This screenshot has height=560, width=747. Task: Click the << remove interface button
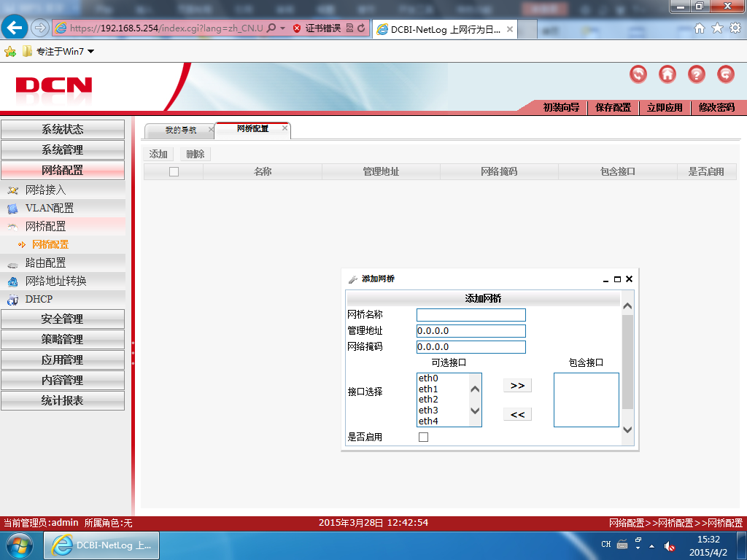pyautogui.click(x=517, y=414)
